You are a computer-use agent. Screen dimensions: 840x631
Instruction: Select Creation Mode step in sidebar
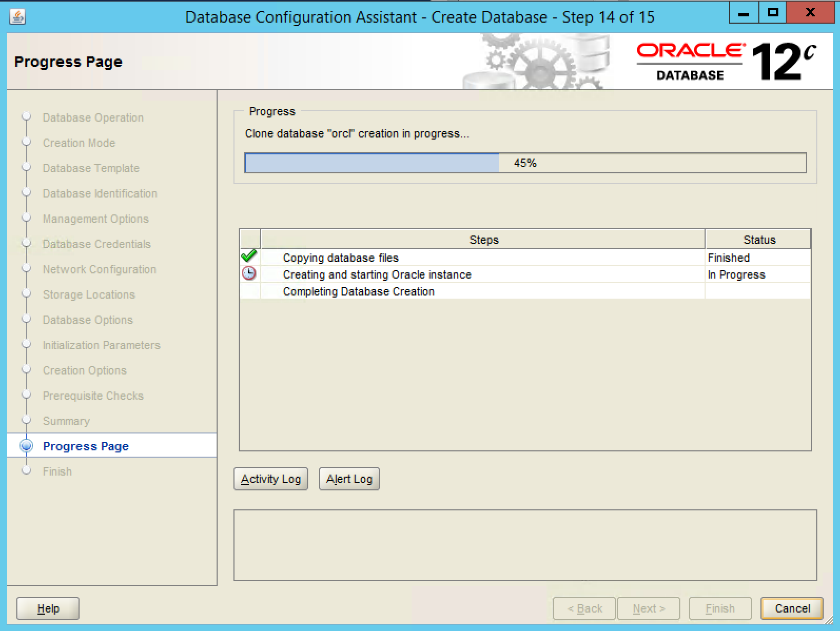pos(79,143)
